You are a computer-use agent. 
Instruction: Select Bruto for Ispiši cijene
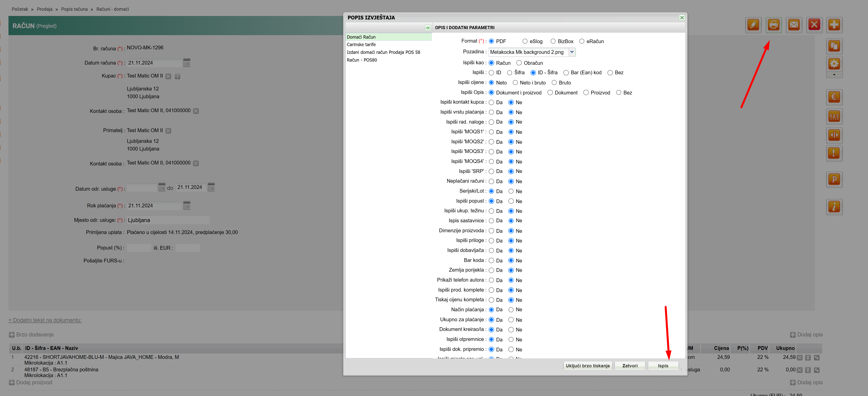pyautogui.click(x=554, y=83)
